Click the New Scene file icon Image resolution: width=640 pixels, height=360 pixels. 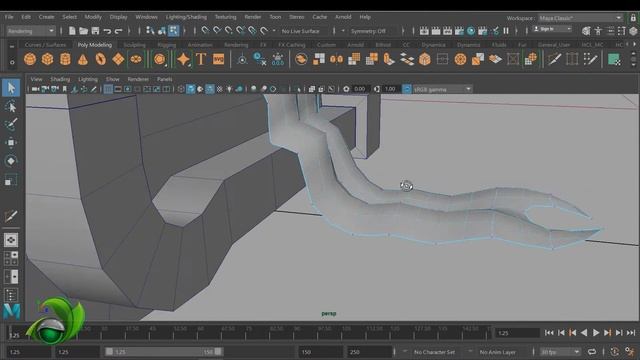click(x=72, y=31)
